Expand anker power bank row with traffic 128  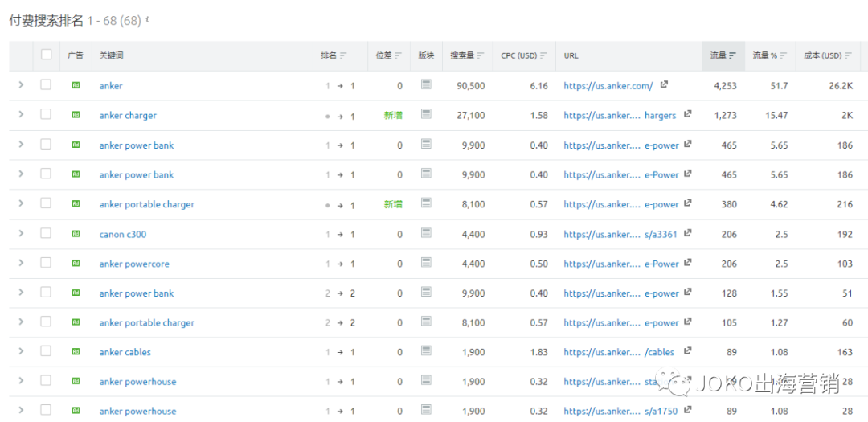tap(21, 292)
